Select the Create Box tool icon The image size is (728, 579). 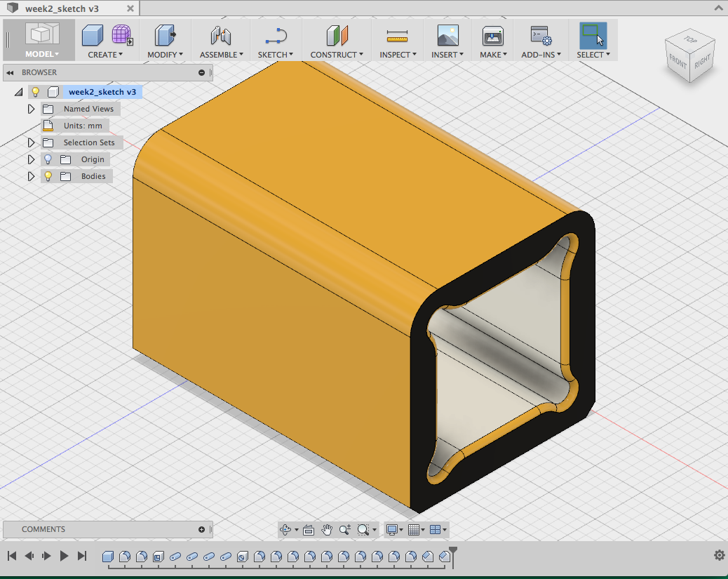(x=92, y=35)
